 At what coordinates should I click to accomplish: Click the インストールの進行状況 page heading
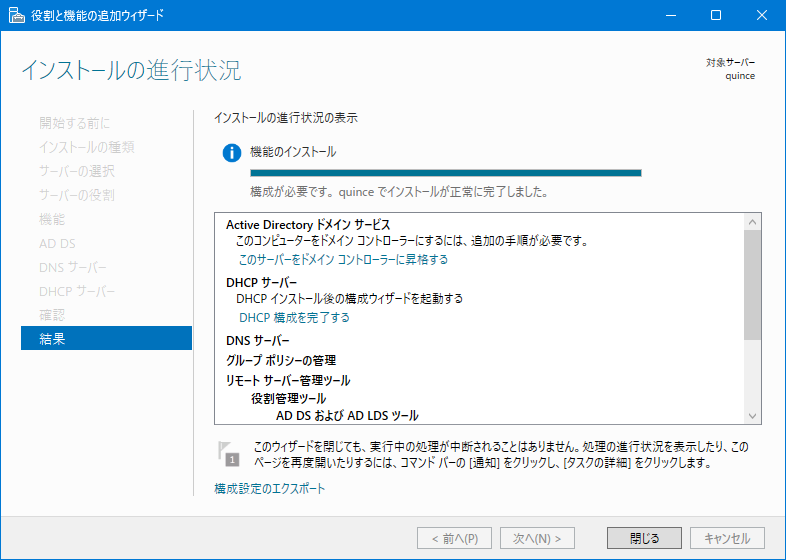point(131,70)
